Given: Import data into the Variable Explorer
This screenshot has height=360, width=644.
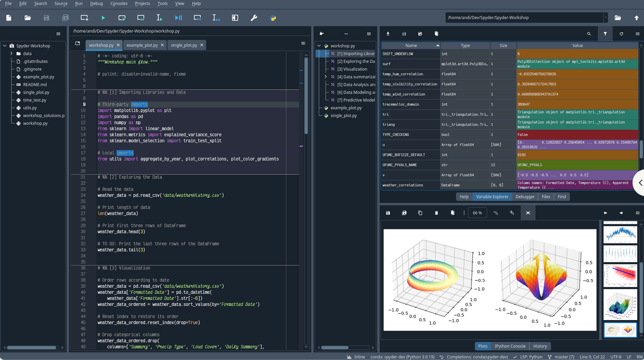Looking at the screenshot, I should tap(388, 34).
